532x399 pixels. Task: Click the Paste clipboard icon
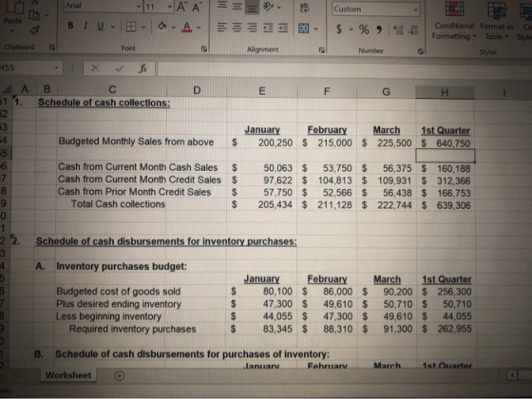[13, 8]
